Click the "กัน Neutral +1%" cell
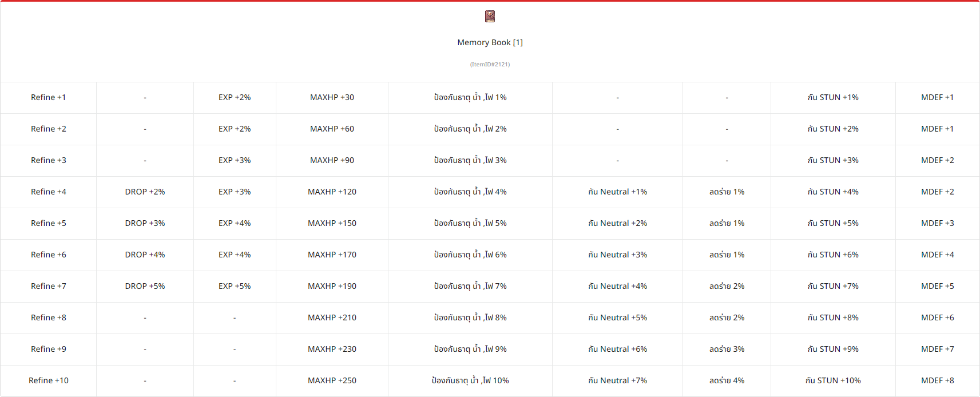980x397 pixels. pos(617,192)
